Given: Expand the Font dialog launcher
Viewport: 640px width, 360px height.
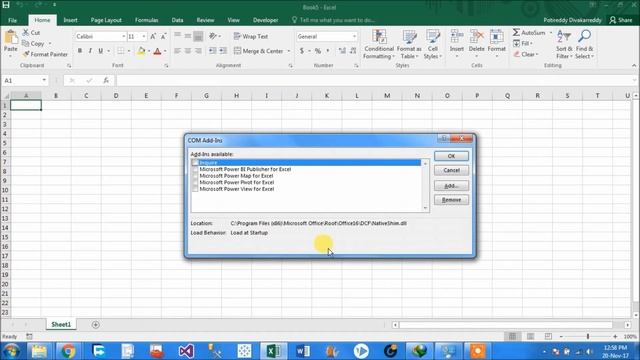Looking at the screenshot, I should pyautogui.click(x=166, y=66).
